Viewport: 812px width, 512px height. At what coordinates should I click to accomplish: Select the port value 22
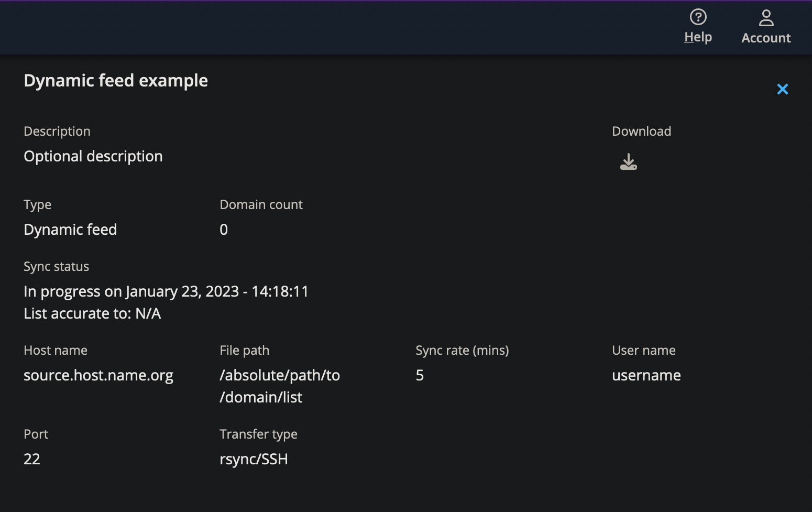[32, 459]
